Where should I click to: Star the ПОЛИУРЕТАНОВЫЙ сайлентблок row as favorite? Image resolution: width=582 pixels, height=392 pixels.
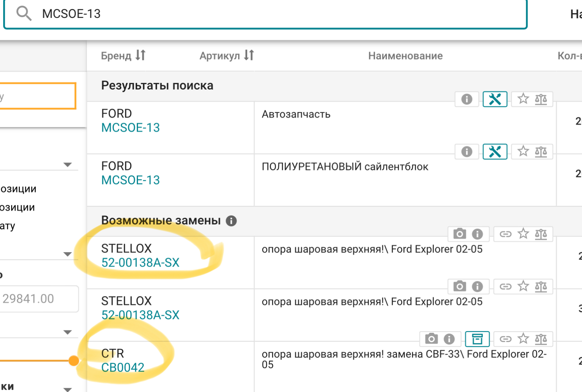pos(523,151)
